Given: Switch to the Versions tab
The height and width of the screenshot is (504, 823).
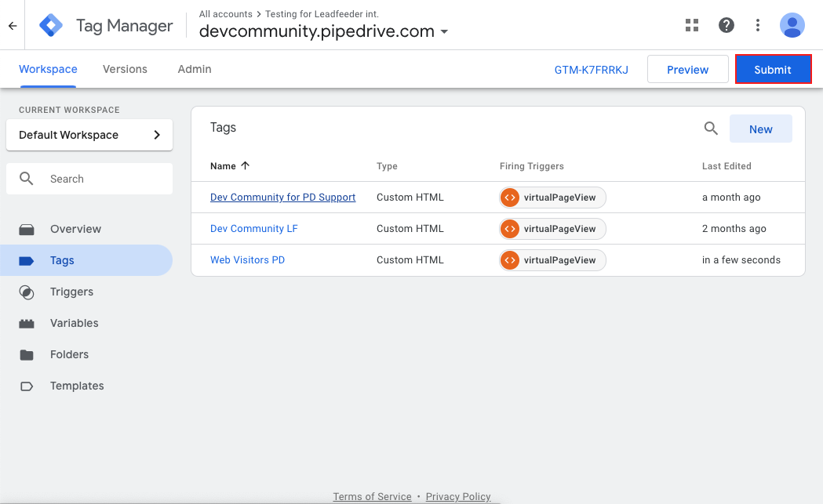Looking at the screenshot, I should 125,69.
